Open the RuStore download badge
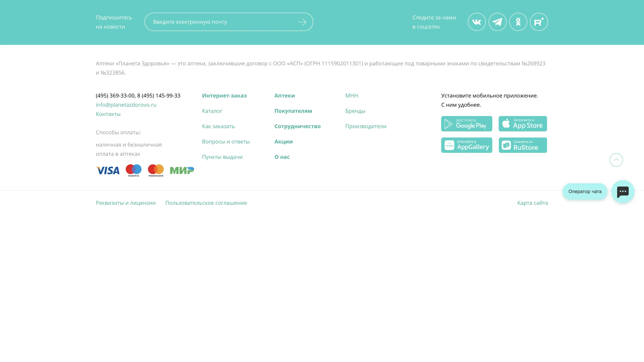644x362 pixels. coord(523,145)
